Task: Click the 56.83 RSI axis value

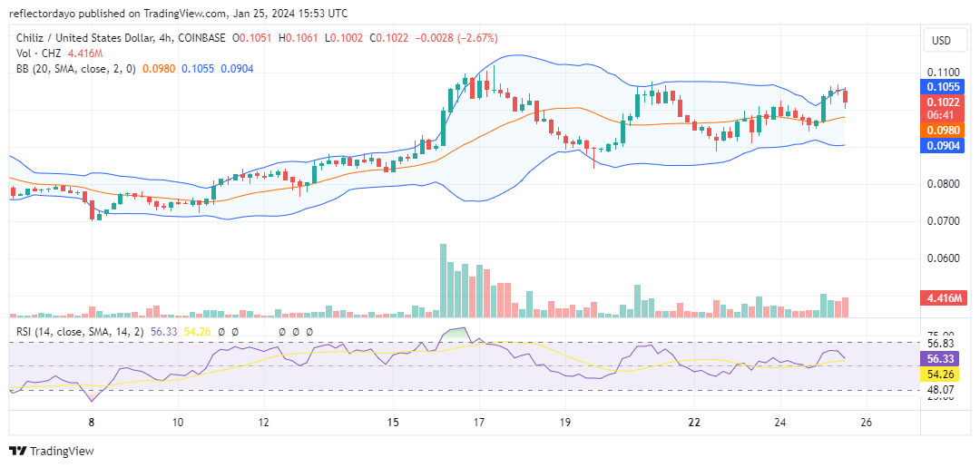Action: (x=941, y=344)
